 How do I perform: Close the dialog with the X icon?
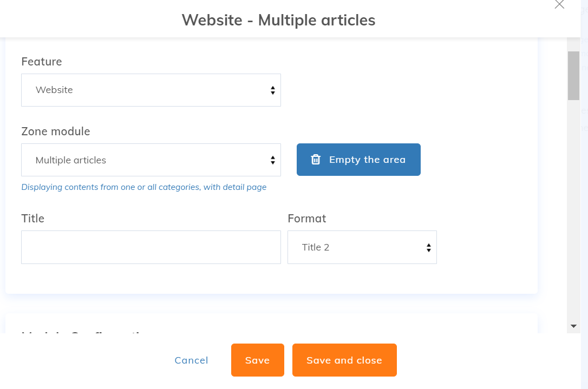coord(559,5)
